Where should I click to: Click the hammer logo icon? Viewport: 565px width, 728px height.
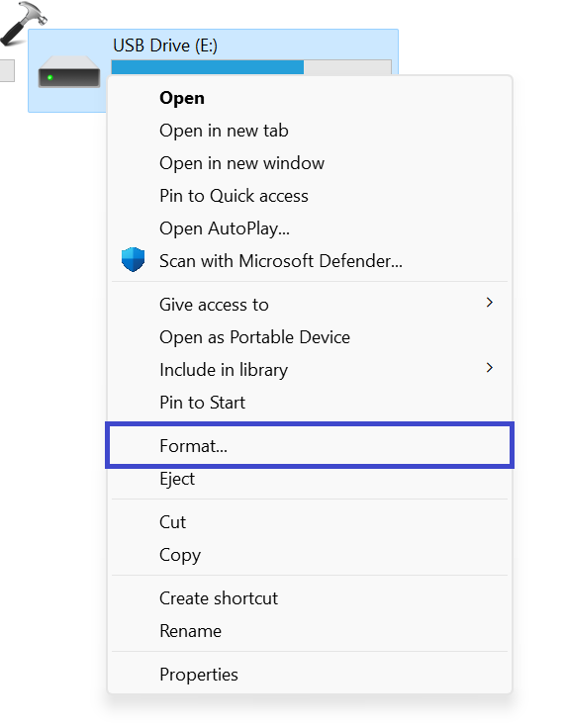[x=23, y=23]
